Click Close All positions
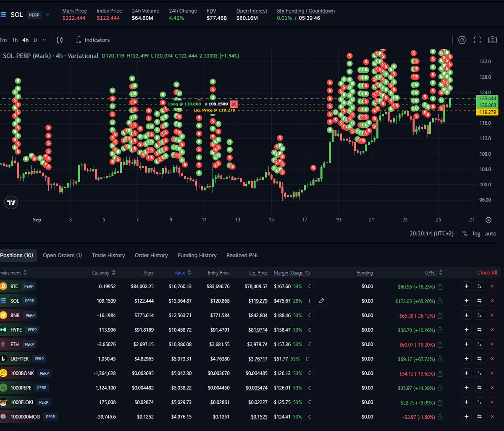Viewport: 504px width, 431px height. click(487, 273)
